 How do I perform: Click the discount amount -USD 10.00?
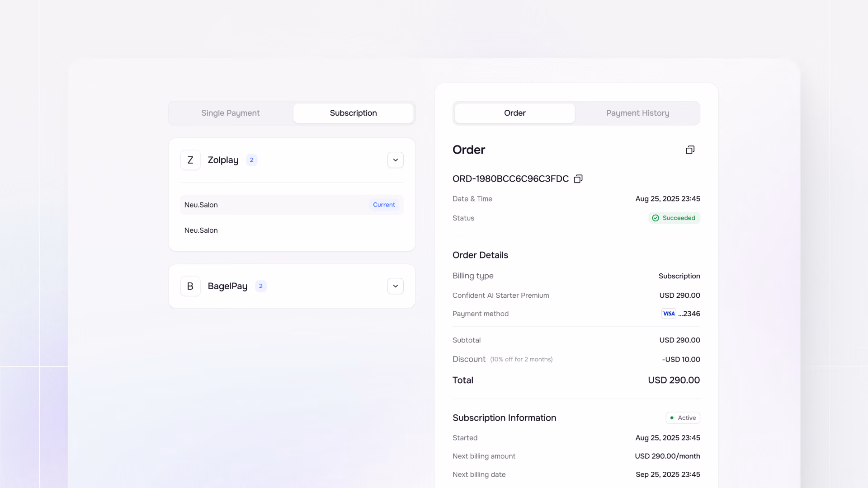(x=681, y=360)
